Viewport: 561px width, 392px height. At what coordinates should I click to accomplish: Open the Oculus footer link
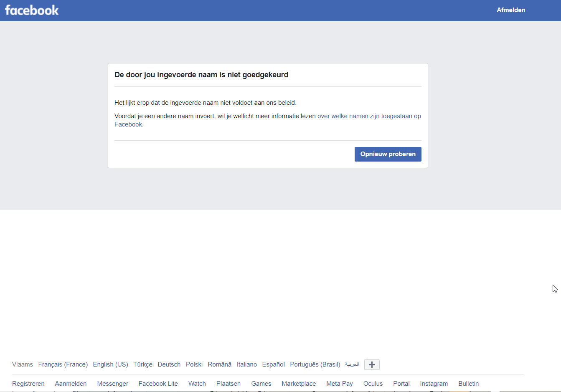pos(373,384)
